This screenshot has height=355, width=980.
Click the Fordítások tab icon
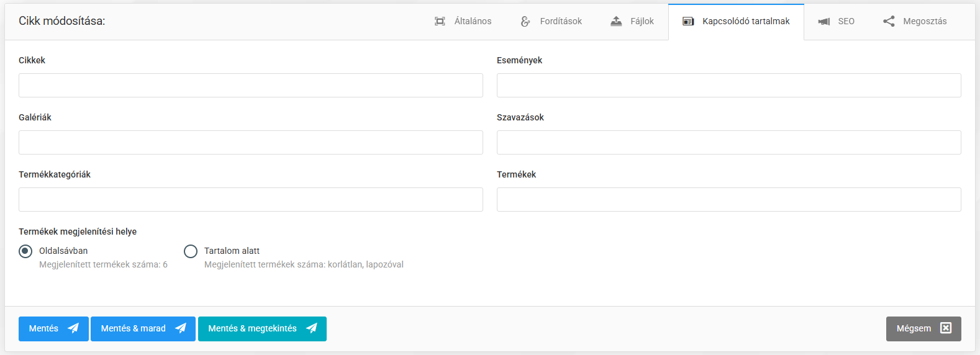coord(525,21)
